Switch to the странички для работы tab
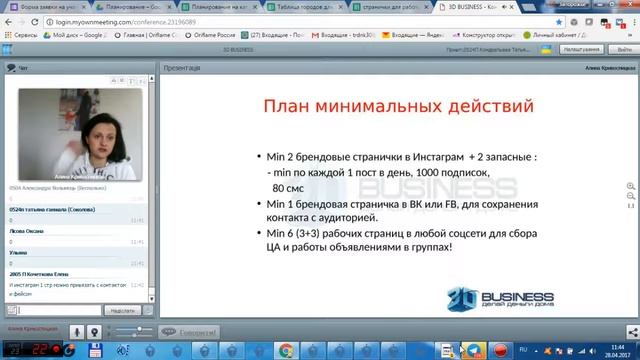Viewport: 640px width, 360px height. point(391,7)
